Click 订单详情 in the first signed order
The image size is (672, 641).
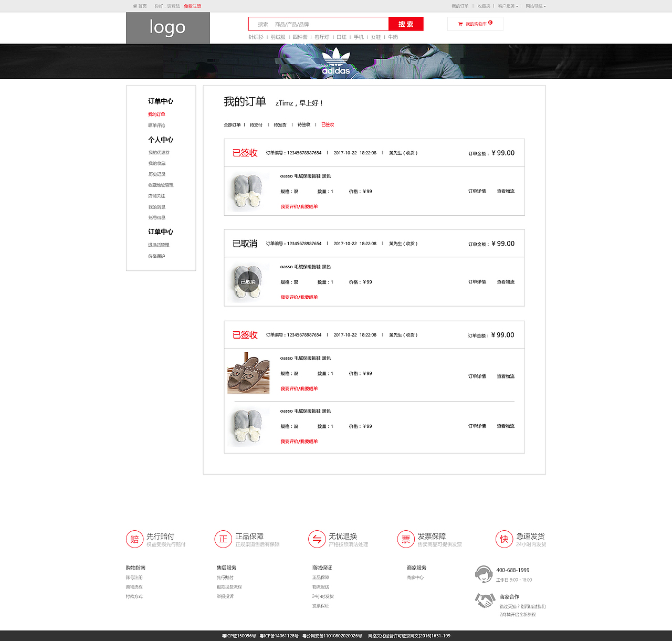click(477, 191)
